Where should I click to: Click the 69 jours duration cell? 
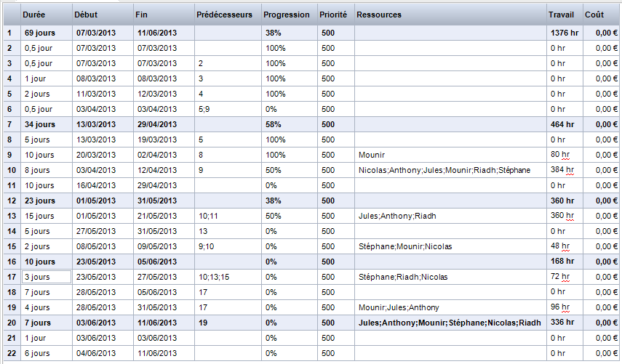[x=45, y=33]
